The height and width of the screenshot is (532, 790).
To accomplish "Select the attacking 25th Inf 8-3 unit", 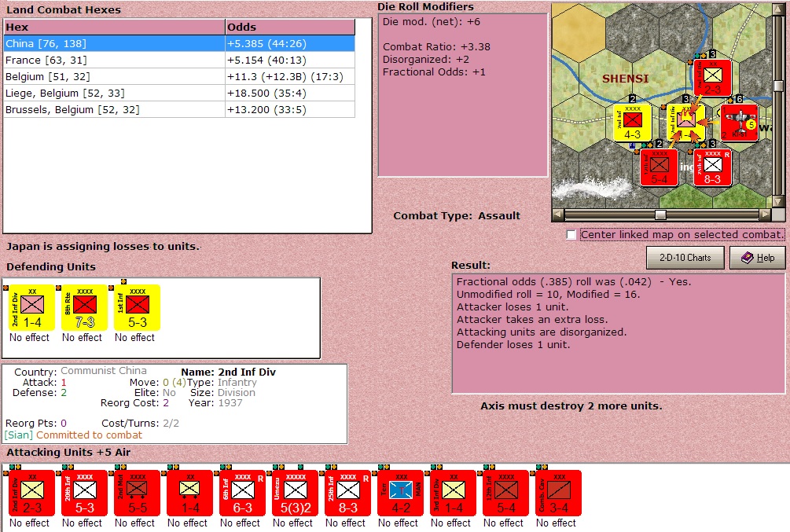I will click(x=347, y=493).
